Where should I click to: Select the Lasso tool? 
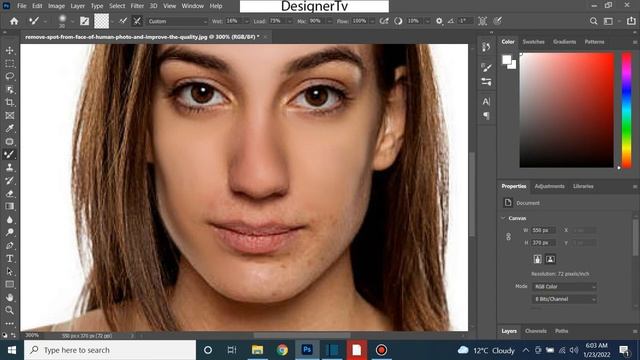click(9, 76)
